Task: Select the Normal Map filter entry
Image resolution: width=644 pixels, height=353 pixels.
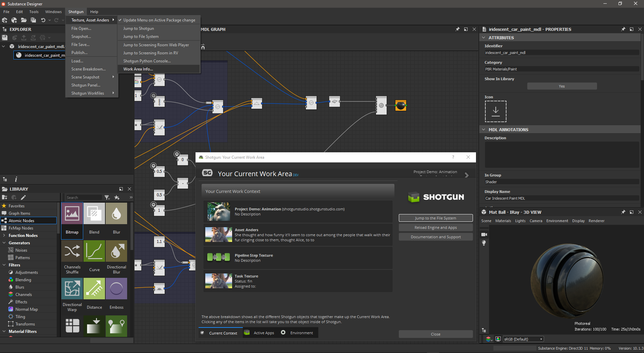Action: click(x=26, y=309)
